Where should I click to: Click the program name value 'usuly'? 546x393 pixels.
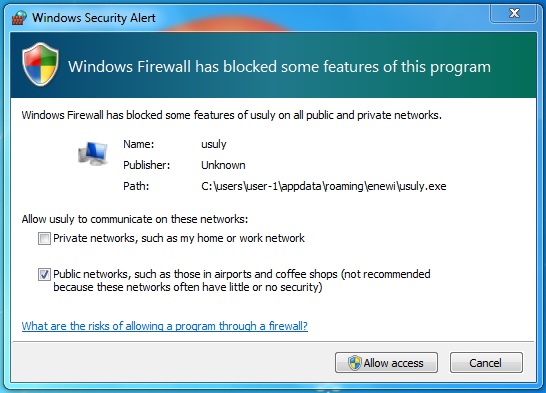tap(214, 144)
